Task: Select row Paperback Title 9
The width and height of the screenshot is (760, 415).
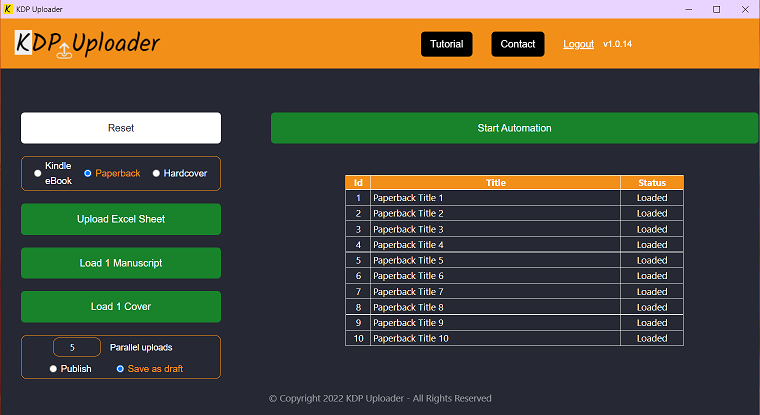Action: coord(514,323)
